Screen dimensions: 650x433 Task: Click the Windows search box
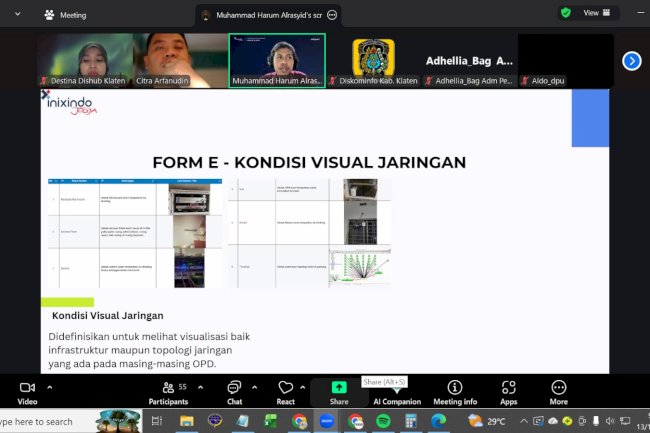(70, 421)
